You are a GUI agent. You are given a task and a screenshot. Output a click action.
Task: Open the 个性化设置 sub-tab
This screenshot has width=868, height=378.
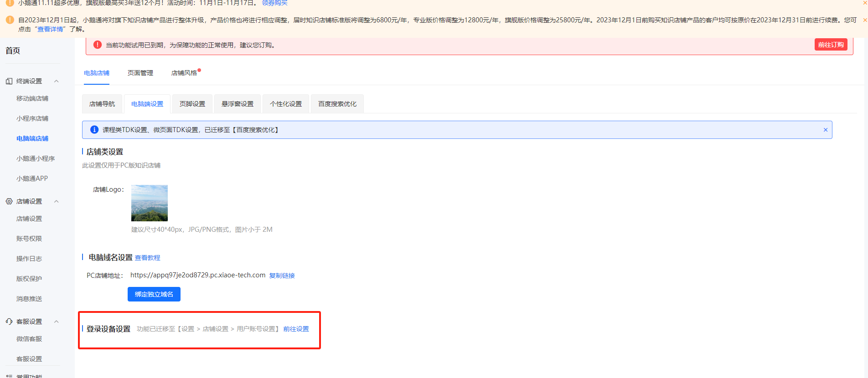[286, 104]
